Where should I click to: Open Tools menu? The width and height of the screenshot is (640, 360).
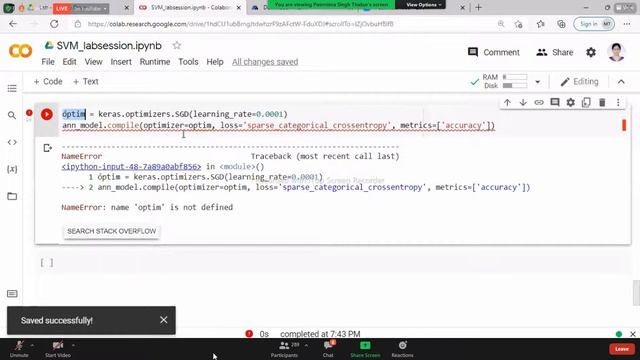click(188, 62)
